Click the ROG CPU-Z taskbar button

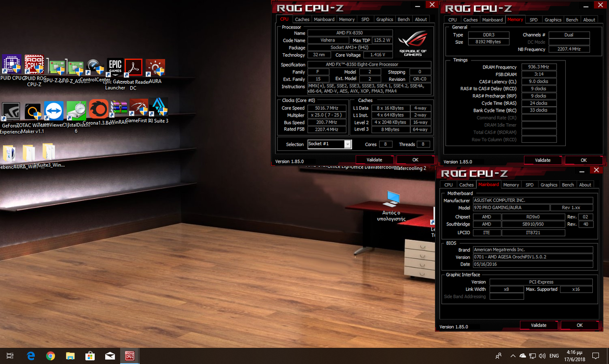(x=129, y=356)
